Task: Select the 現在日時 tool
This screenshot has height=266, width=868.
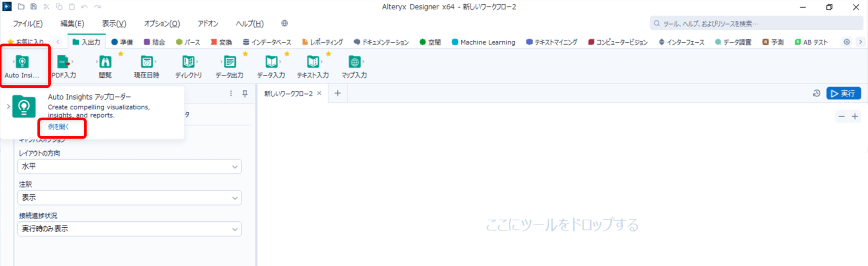Action: [147, 66]
